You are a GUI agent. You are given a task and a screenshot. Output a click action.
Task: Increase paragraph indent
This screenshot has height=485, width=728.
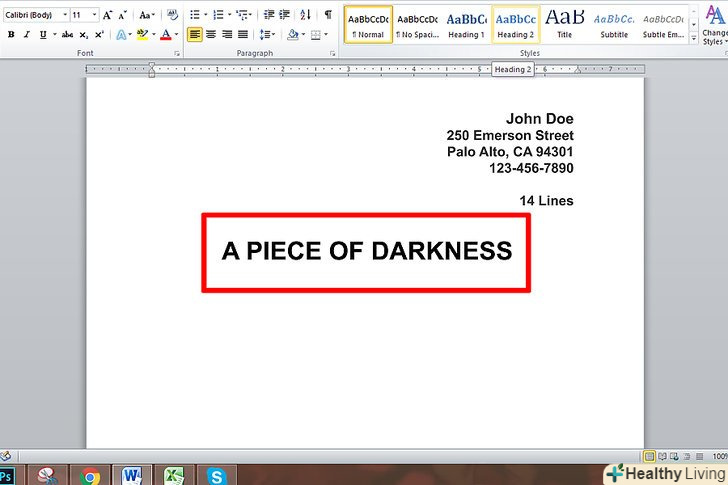pyautogui.click(x=284, y=15)
